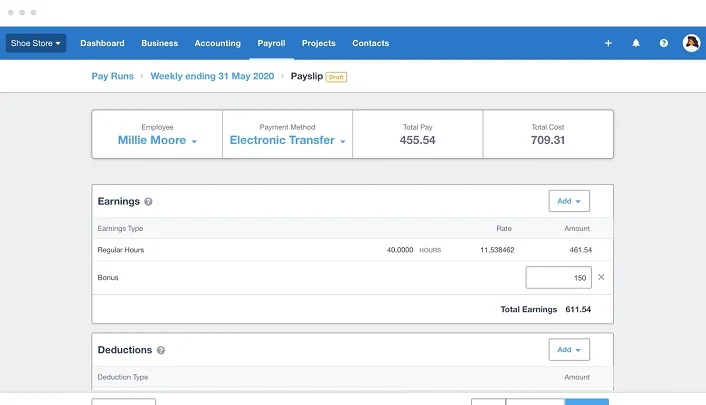
Task: Open Weekly ending 31 May 2020 breadcrumb
Action: [212, 76]
